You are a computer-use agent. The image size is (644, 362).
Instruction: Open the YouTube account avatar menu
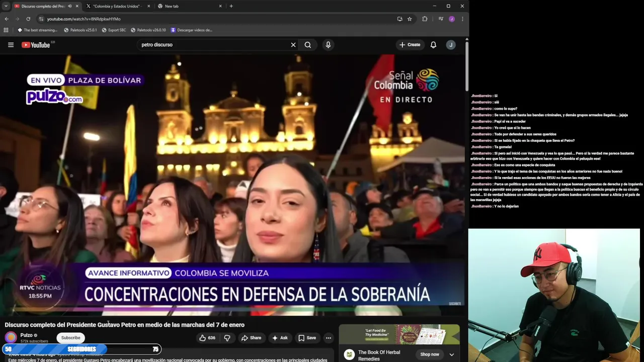451,45
